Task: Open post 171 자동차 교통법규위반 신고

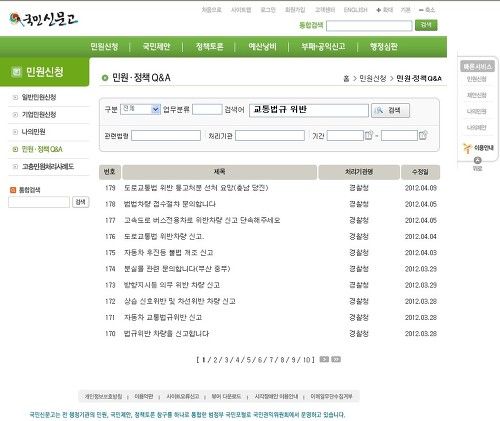Action: 163,318
